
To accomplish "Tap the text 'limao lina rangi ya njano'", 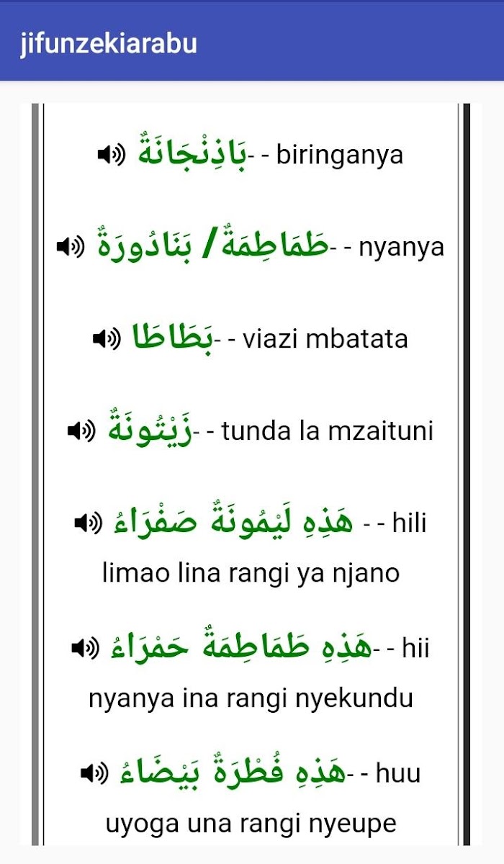I will [x=251, y=573].
